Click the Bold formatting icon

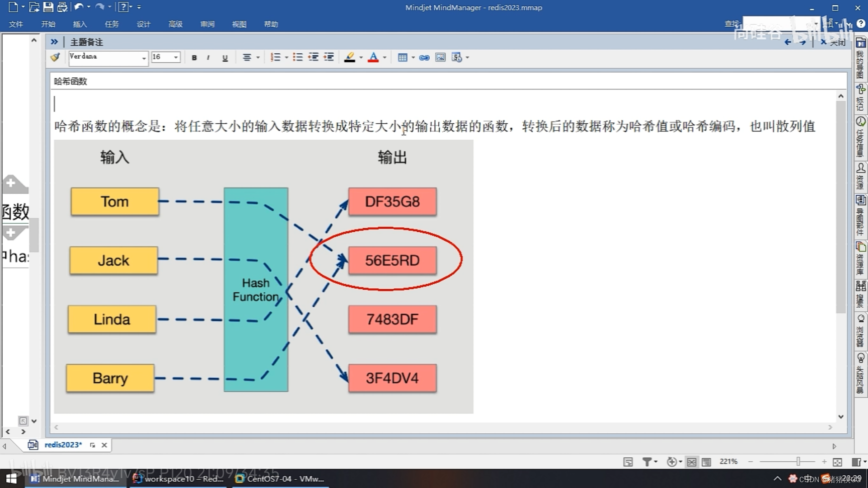194,57
